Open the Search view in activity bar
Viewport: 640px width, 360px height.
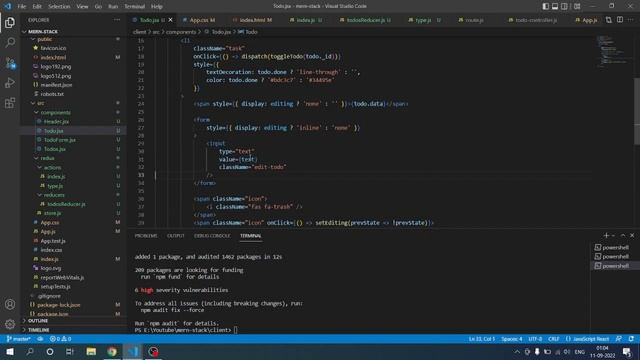pyautogui.click(x=10, y=42)
